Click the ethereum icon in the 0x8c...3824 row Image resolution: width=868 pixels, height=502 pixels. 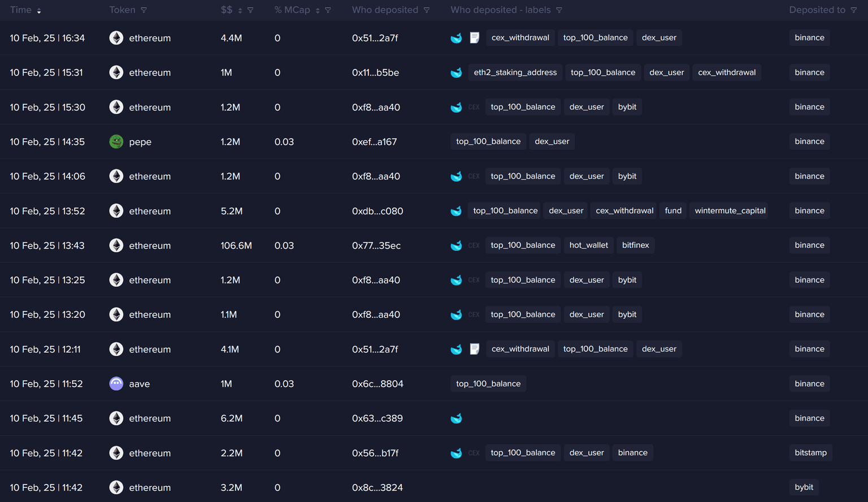pos(116,487)
